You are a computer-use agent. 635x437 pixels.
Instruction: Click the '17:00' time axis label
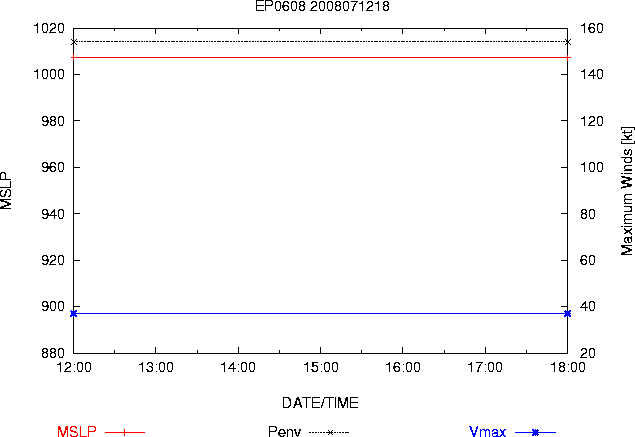coord(485,367)
